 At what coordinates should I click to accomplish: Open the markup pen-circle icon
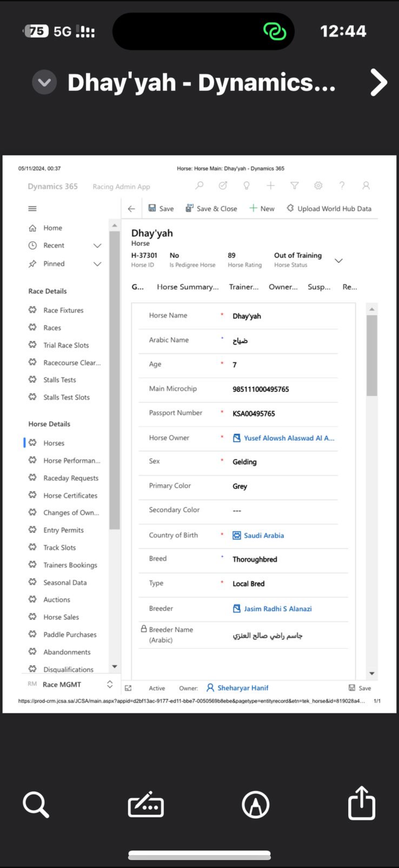(255, 805)
